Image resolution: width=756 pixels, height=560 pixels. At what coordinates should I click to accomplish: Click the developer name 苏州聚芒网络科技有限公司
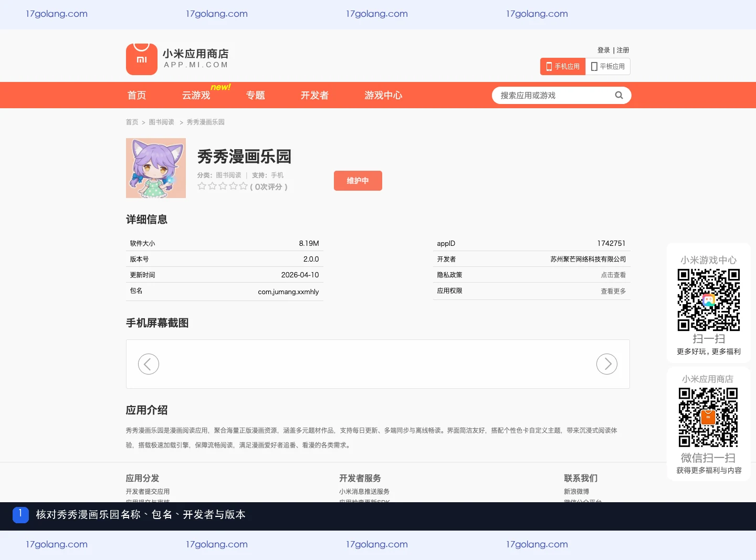point(588,259)
